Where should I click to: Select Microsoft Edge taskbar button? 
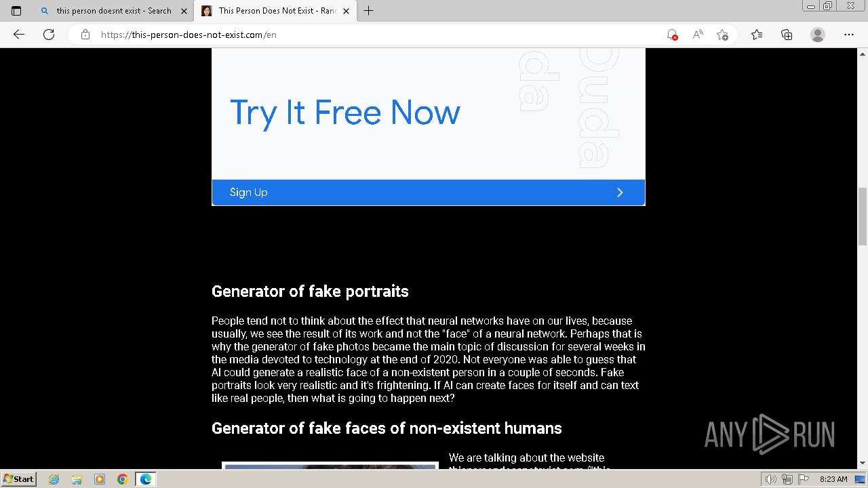click(146, 479)
